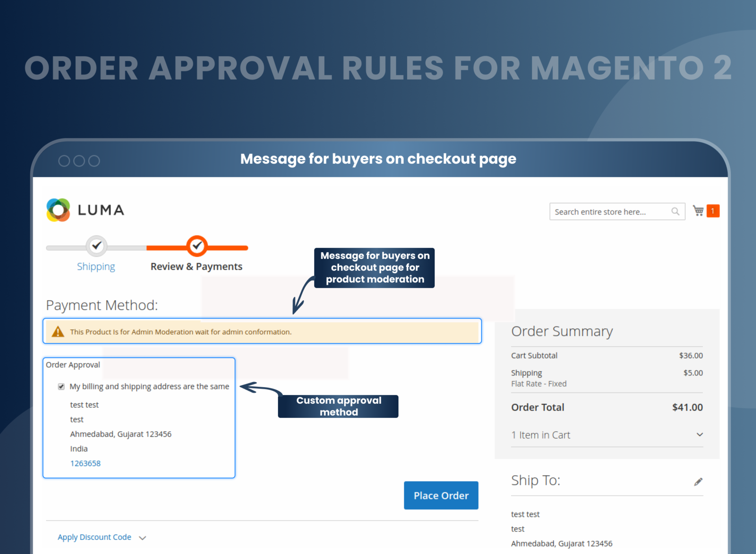Viewport: 756px width, 554px height.
Task: Select the Review & Payments step label
Action: 196,267
